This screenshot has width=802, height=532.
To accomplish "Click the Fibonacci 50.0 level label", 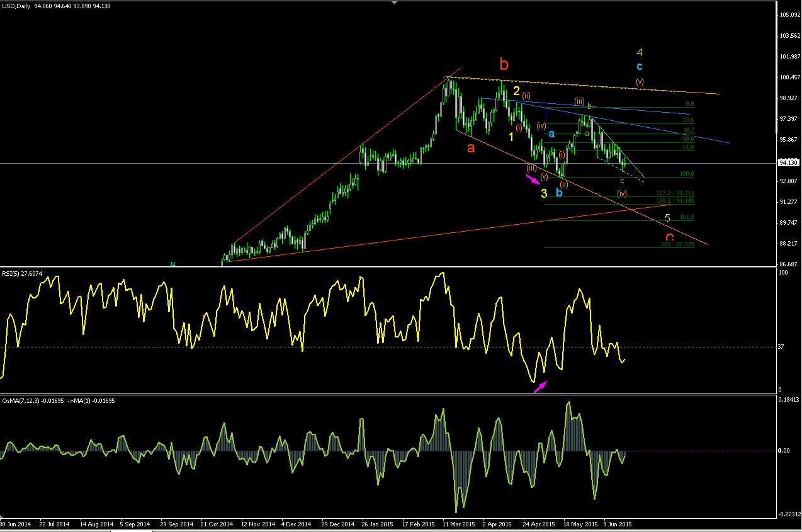I will click(x=688, y=139).
